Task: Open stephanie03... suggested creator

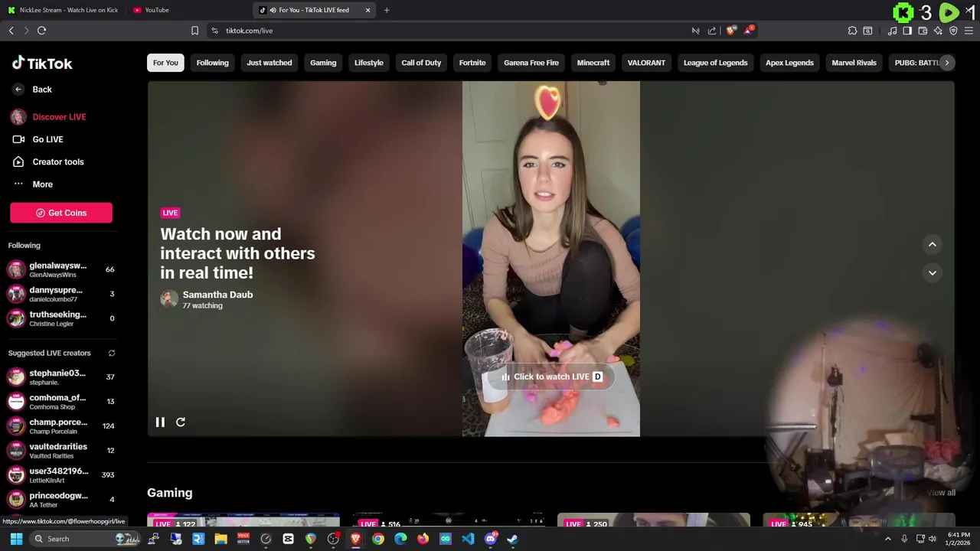Action: (x=61, y=377)
